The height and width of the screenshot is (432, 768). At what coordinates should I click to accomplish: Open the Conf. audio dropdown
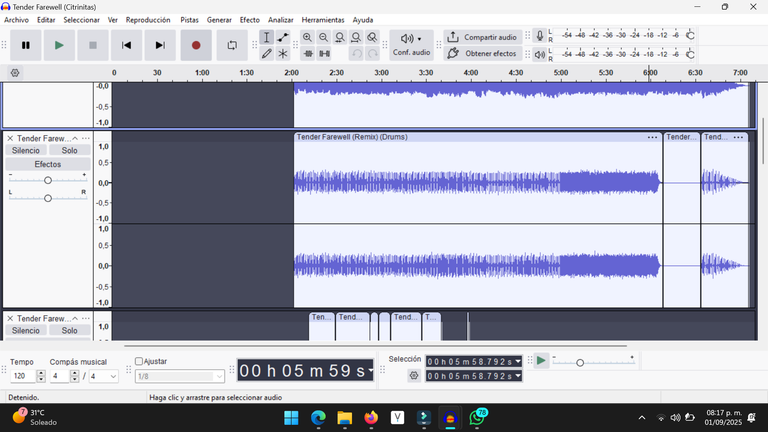(x=411, y=45)
